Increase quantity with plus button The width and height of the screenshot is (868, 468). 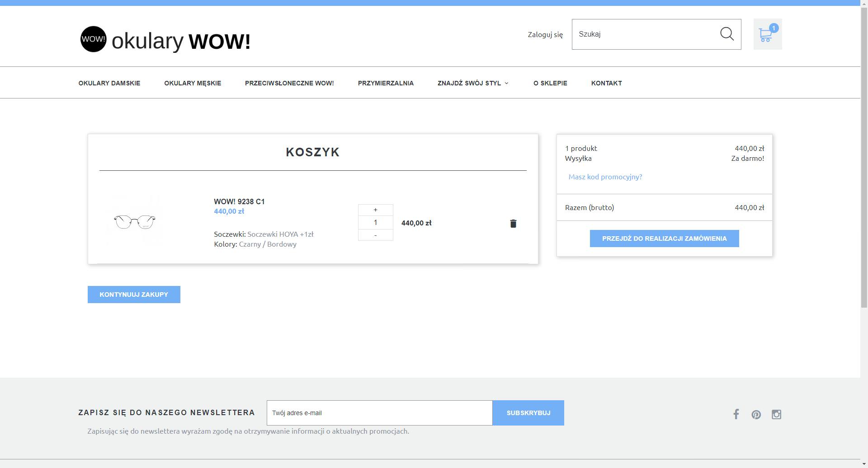(375, 210)
